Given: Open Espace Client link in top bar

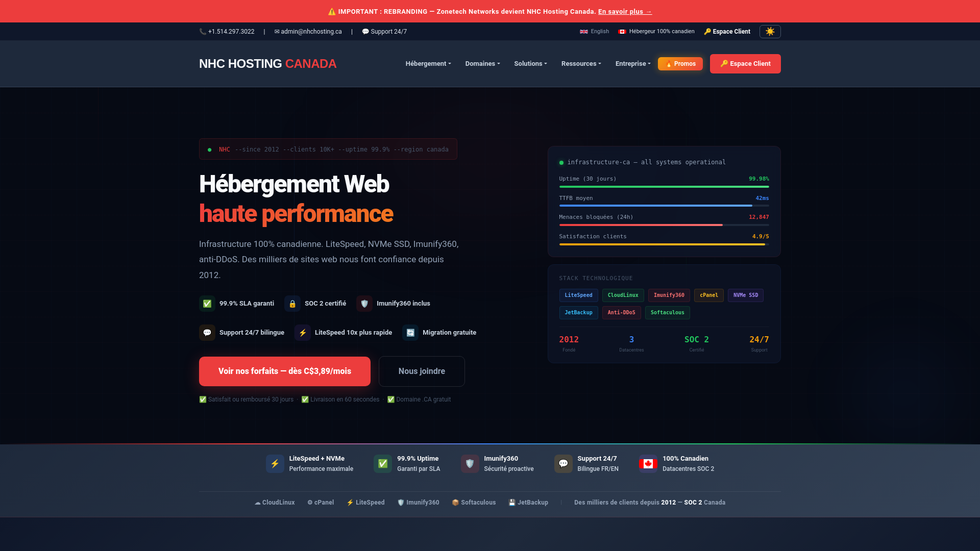Looking at the screenshot, I should coord(727,32).
